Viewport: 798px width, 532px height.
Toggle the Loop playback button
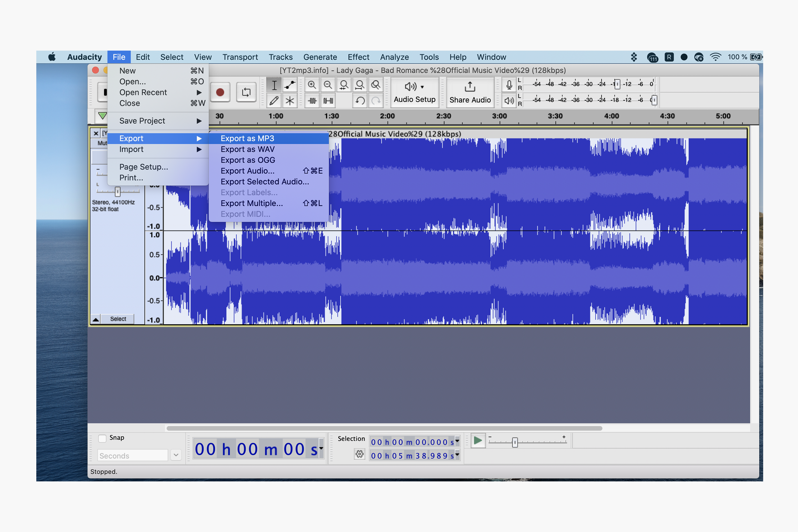pyautogui.click(x=246, y=92)
